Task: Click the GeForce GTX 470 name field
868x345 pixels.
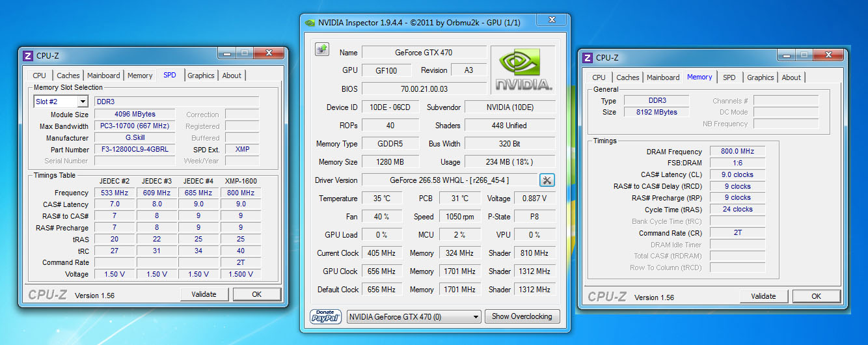Action: 424,53
